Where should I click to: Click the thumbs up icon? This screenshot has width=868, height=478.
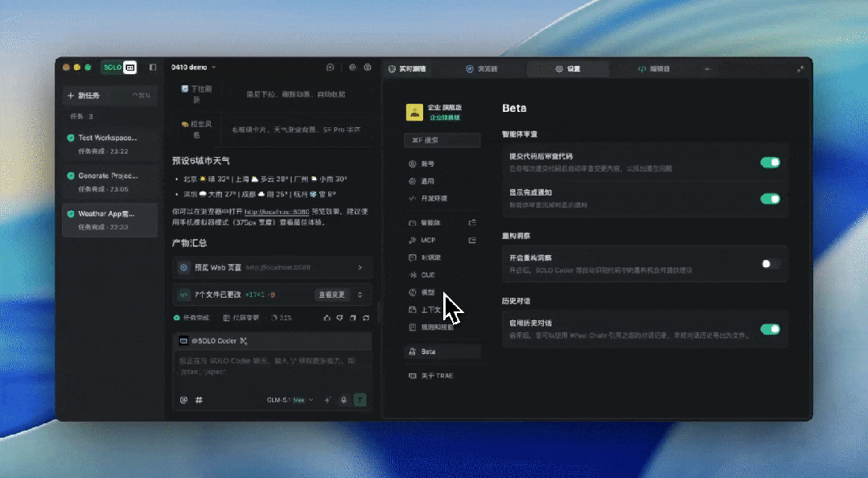[x=327, y=318]
